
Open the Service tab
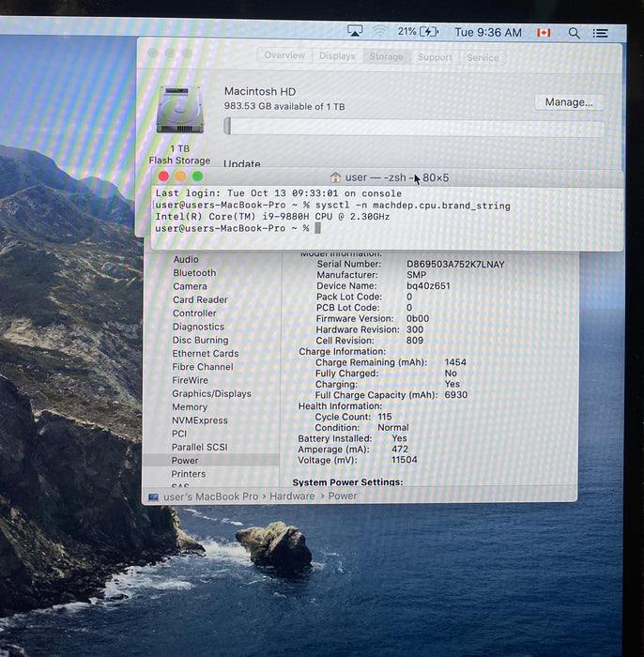483,58
